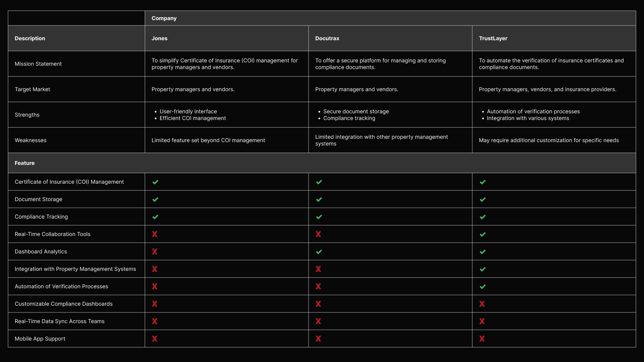Click "Certificate of Insurance (COI) Management" feature label
Image resolution: width=644 pixels, height=362 pixels.
point(69,182)
